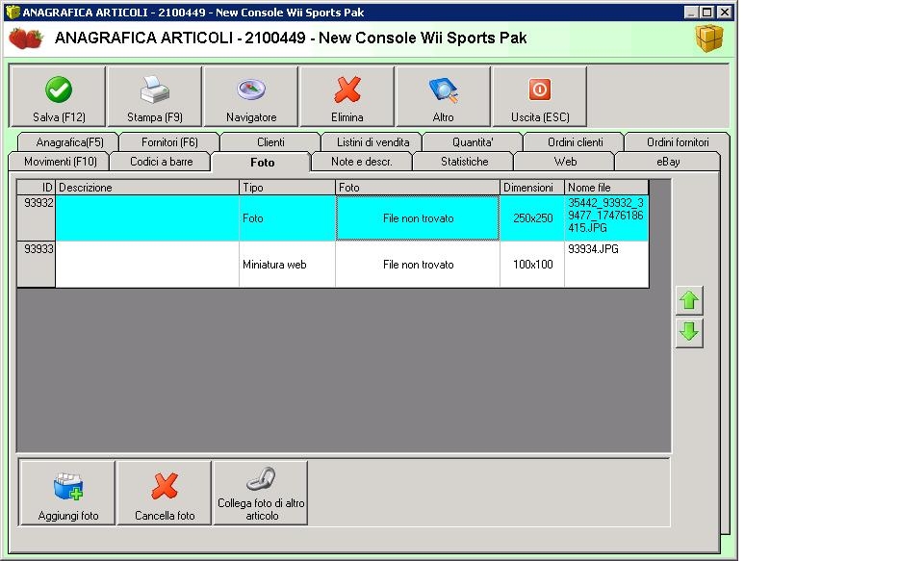Open the eBay tab
Screen dimensions: 924x561
(x=668, y=162)
